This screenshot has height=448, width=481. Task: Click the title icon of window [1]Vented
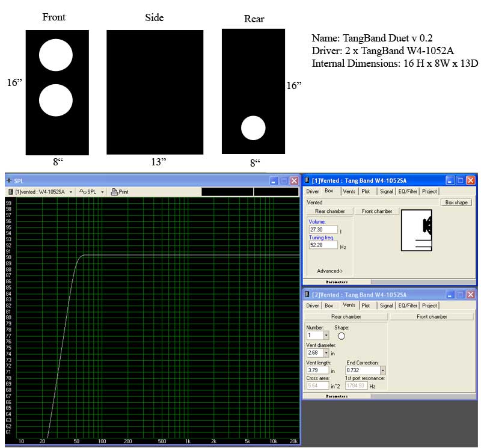tap(307, 180)
